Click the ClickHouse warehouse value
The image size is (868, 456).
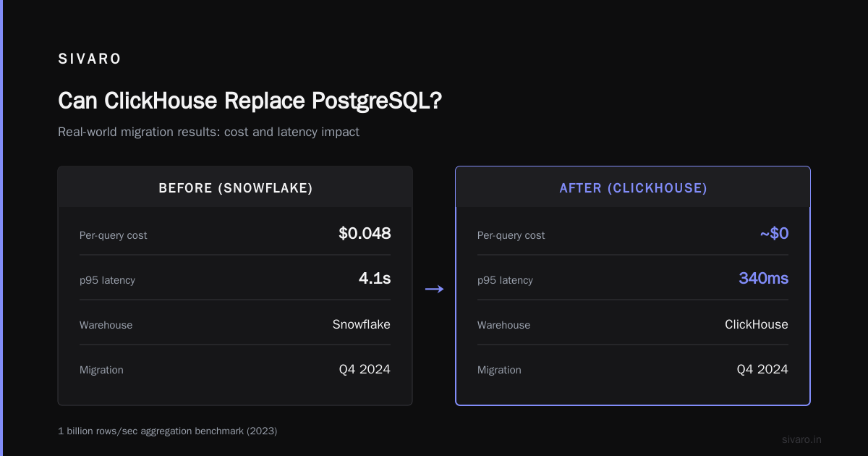point(757,324)
